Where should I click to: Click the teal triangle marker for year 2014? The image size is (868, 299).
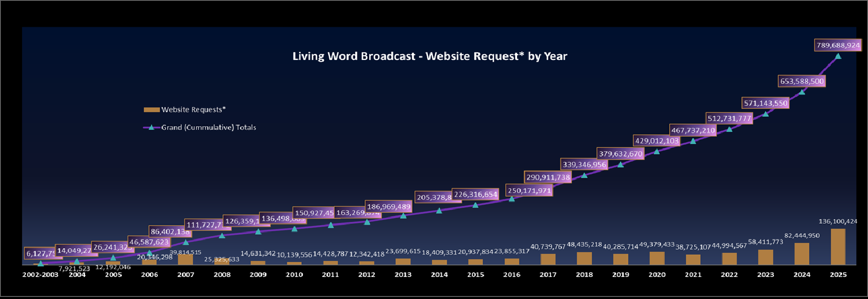coord(439,211)
